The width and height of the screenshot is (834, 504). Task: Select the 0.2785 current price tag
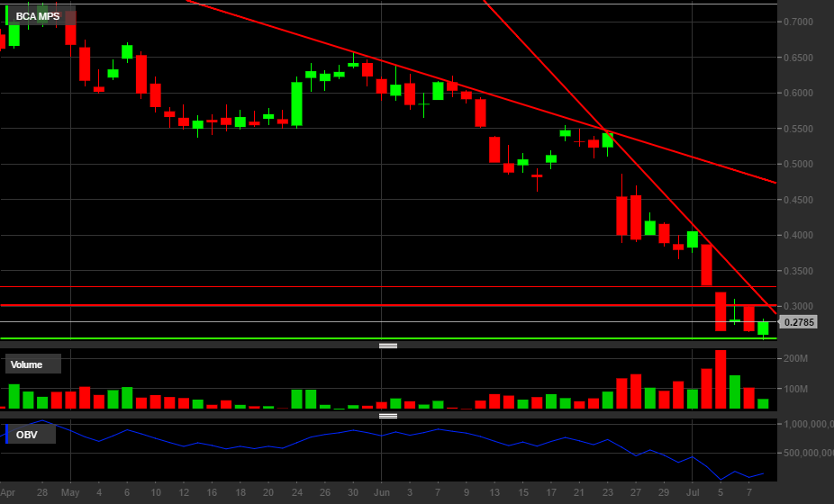[799, 322]
